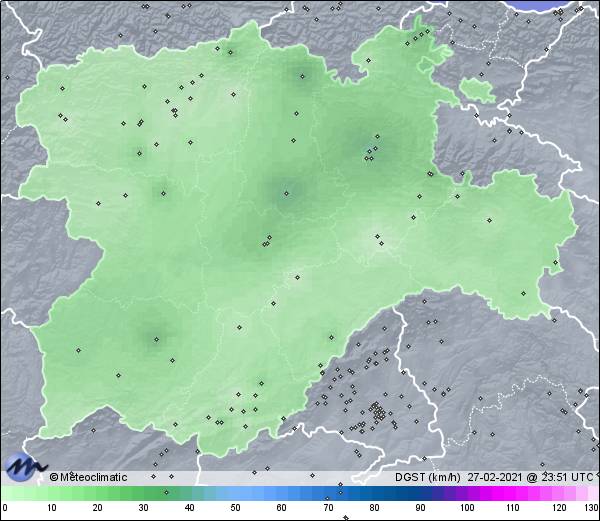Viewport: 600px width, 521px height.
Task: Click the 80 label on the scale
Action: click(x=374, y=508)
